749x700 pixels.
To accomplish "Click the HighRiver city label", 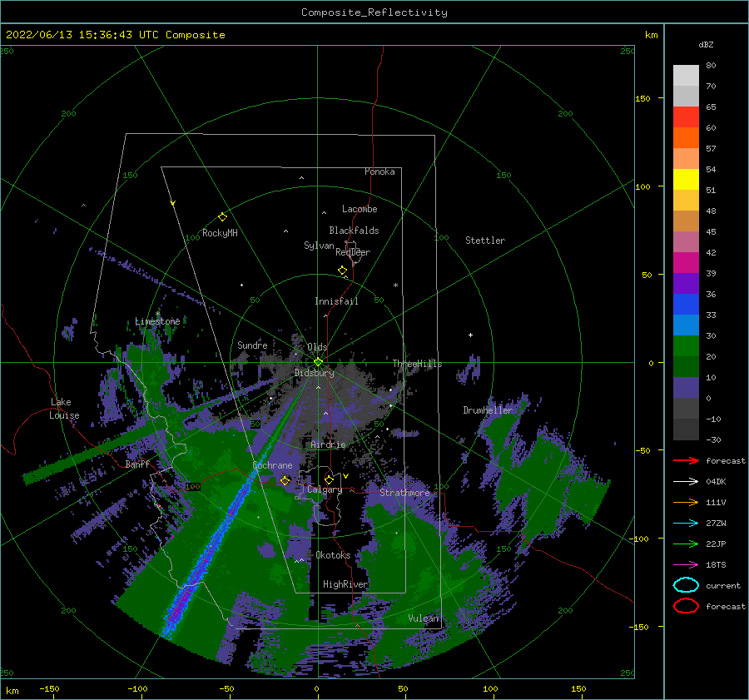I will (345, 584).
